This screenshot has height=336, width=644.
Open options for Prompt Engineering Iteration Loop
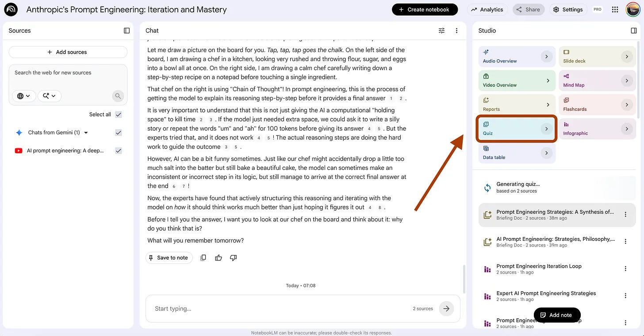625,269
